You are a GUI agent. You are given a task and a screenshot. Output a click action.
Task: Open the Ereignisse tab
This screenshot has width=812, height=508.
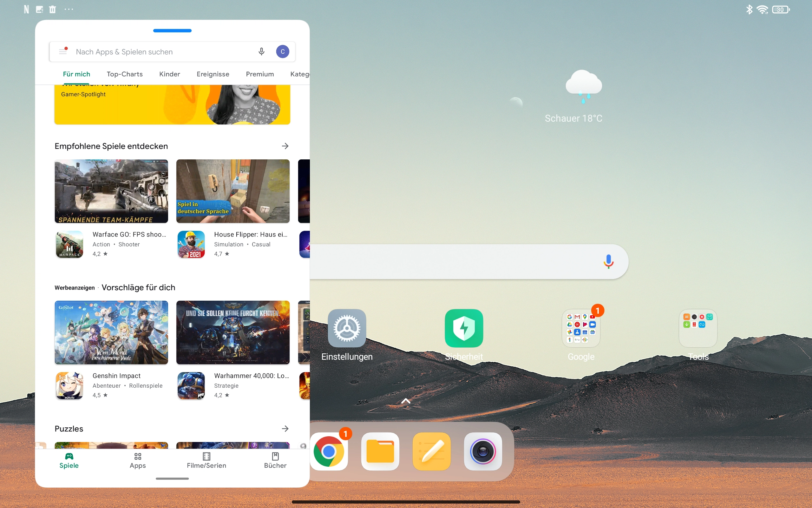coord(213,74)
